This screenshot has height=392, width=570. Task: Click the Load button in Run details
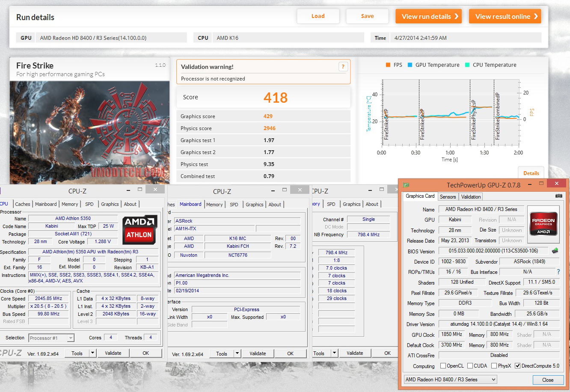pos(318,16)
